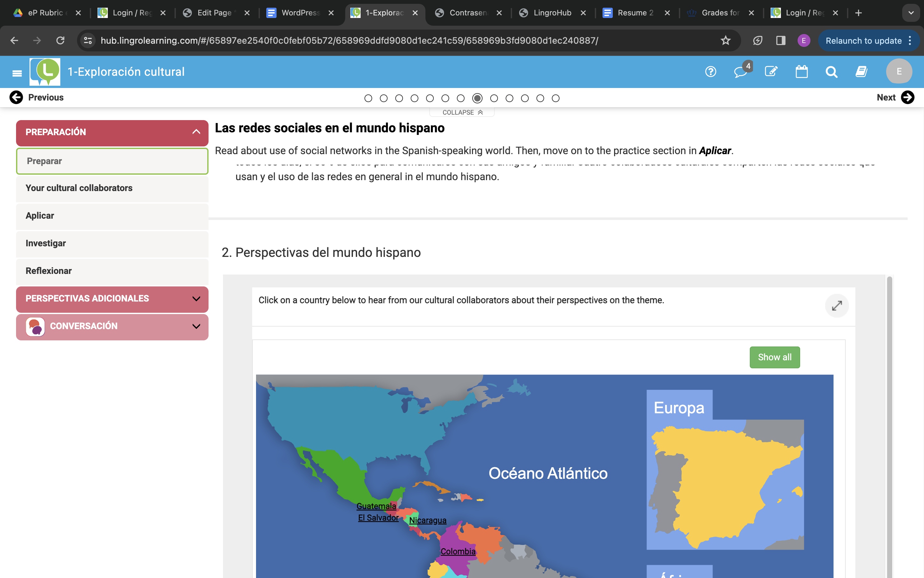This screenshot has height=578, width=924.
Task: Open the site information icon in the address bar
Action: click(x=88, y=40)
